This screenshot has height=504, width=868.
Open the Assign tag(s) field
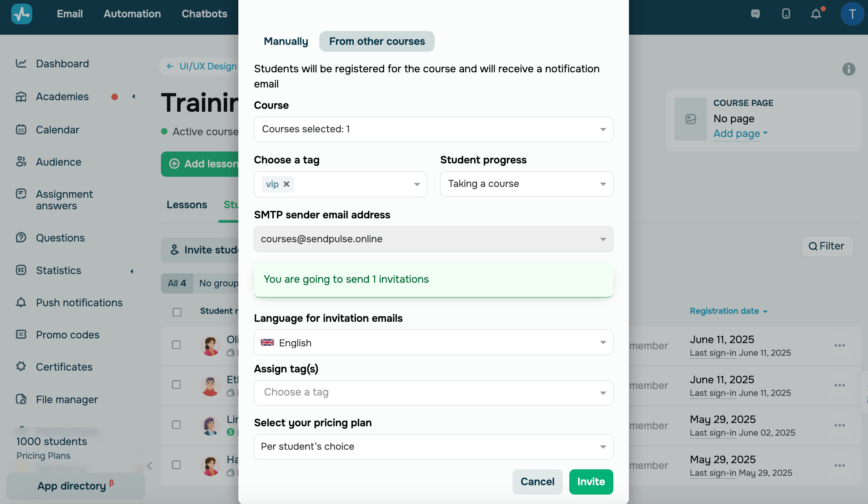433,393
